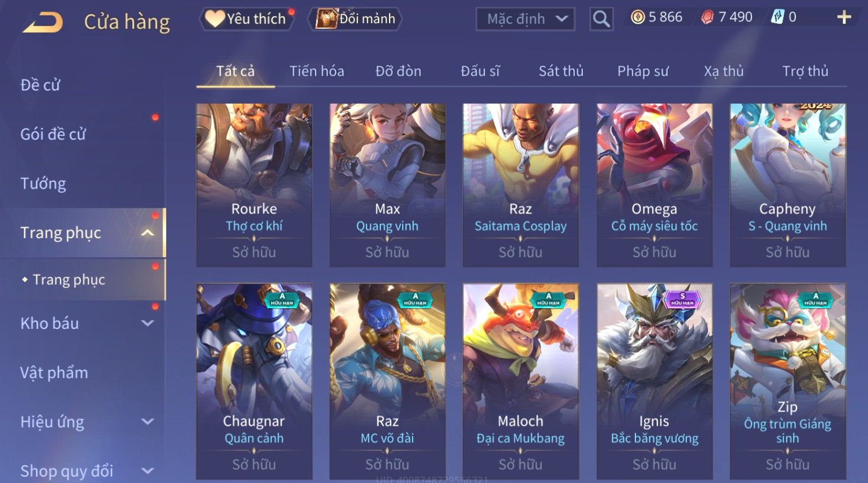This screenshot has width=868, height=483.
Task: Switch to the Sát thủ tab
Action: point(561,71)
